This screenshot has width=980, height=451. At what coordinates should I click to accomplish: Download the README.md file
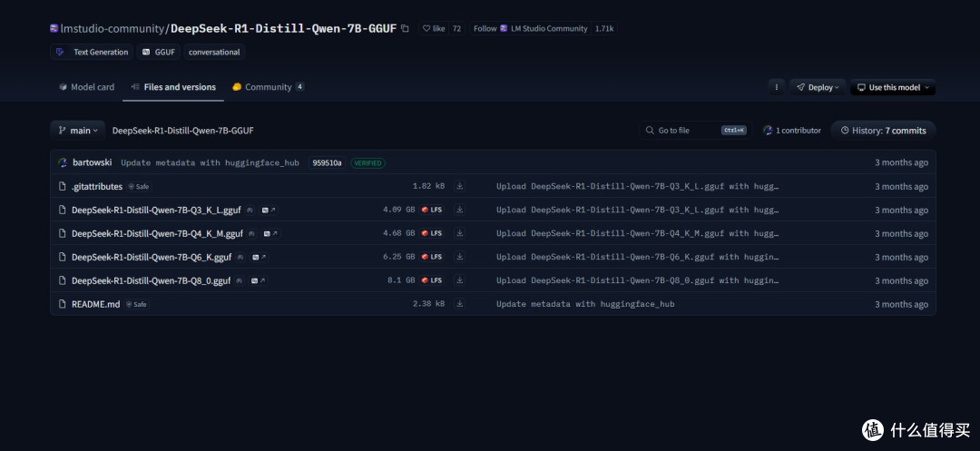(x=459, y=304)
